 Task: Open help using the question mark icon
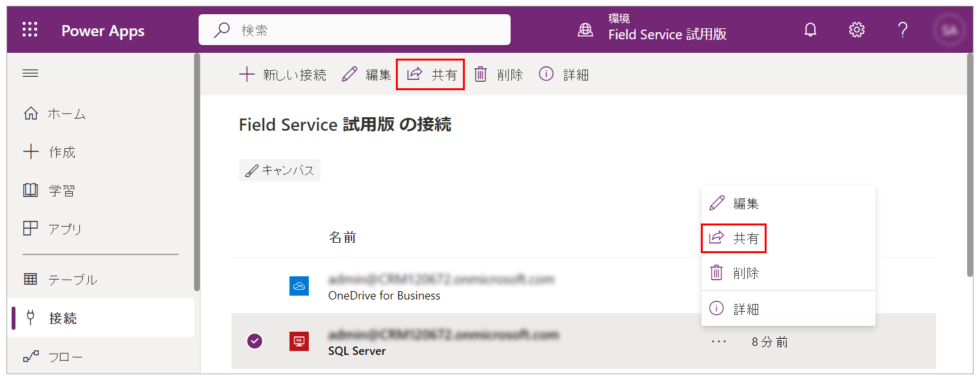(x=903, y=29)
